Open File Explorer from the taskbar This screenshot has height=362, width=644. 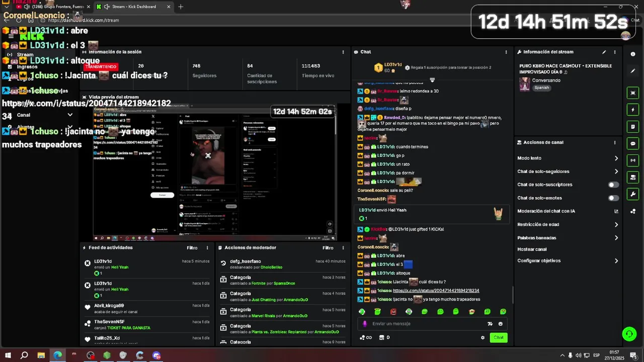pos(41,355)
